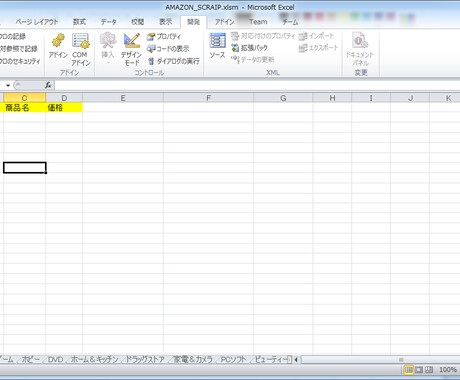
Task: Switch to the 家電&カメラ sheet tab
Action: 193,360
